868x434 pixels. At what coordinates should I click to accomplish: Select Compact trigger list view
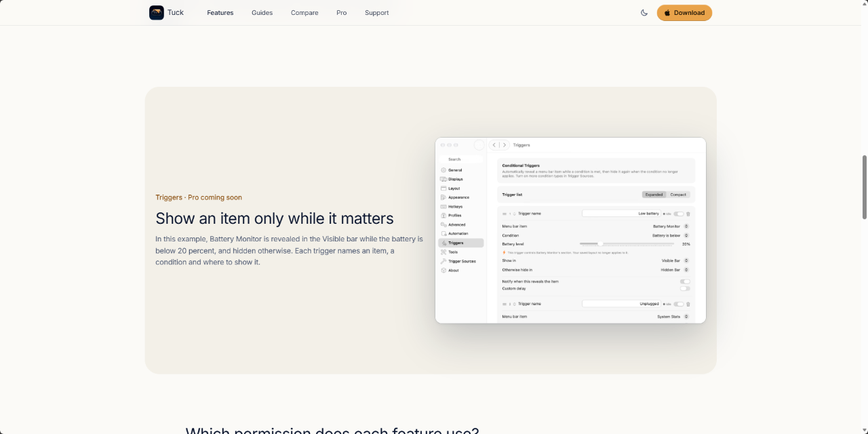678,195
